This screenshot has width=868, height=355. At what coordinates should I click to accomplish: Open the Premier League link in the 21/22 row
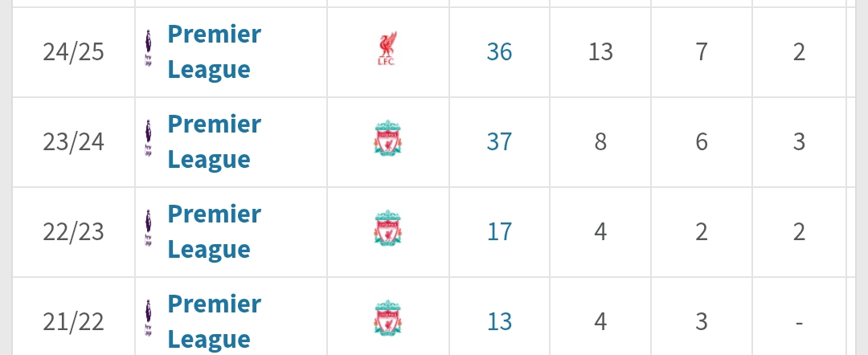(214, 321)
